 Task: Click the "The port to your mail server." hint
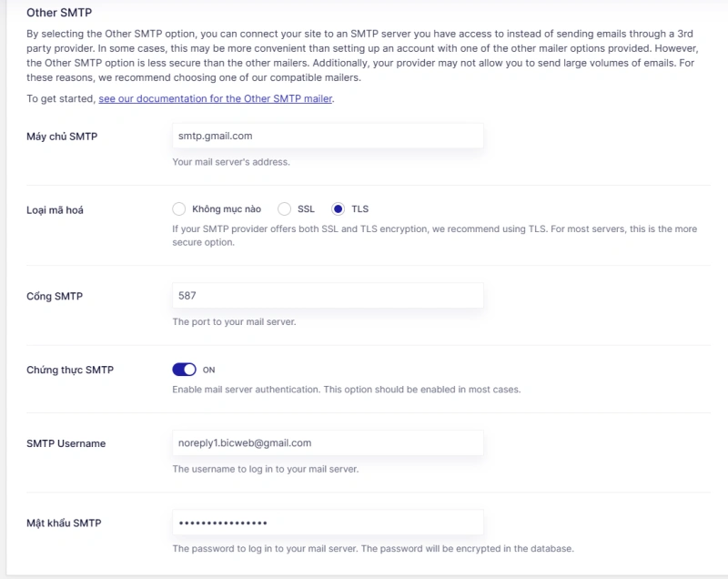pyautogui.click(x=234, y=321)
